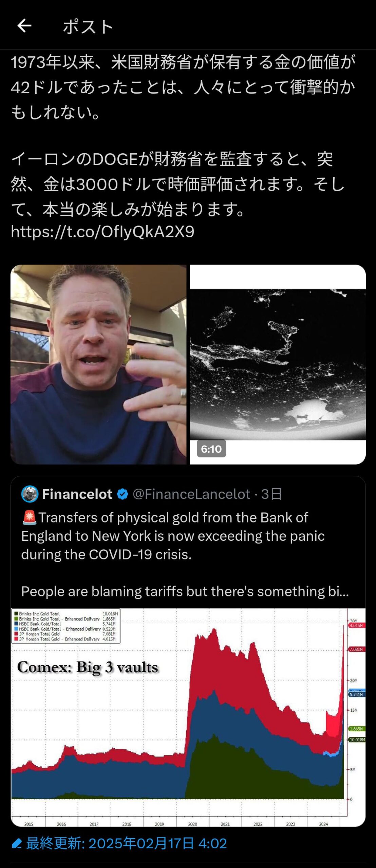
Task: Tap the 2020 label on chart axis
Action: coord(192,824)
